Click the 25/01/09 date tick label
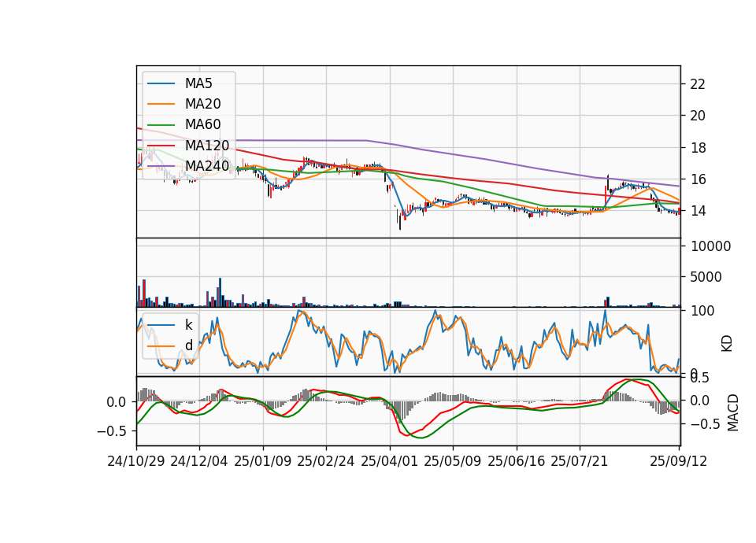The width and height of the screenshot is (756, 543). (x=263, y=461)
